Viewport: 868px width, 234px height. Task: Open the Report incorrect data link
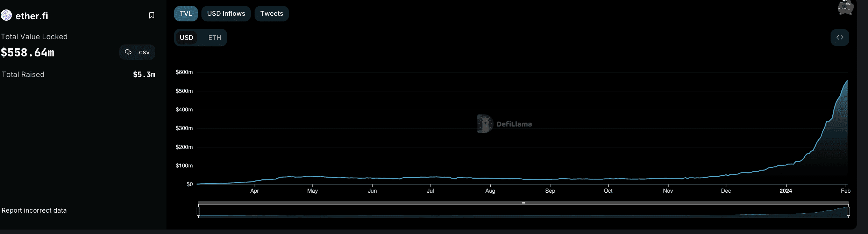(x=34, y=210)
